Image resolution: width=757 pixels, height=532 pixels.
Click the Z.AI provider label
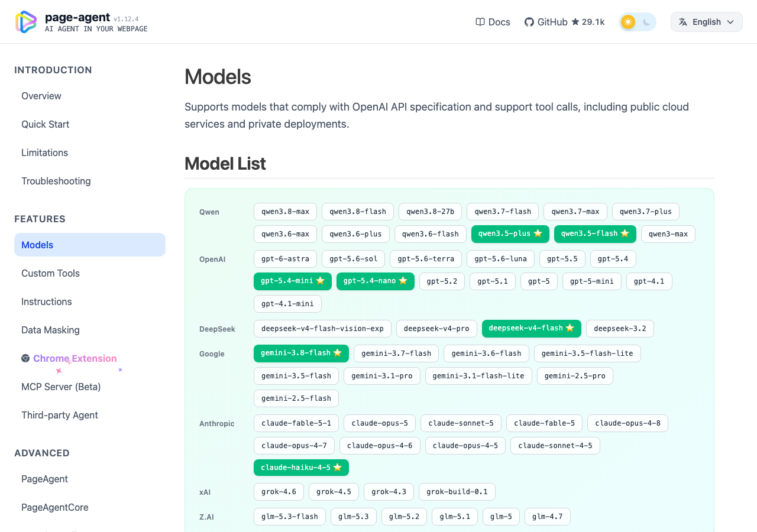pyautogui.click(x=206, y=517)
